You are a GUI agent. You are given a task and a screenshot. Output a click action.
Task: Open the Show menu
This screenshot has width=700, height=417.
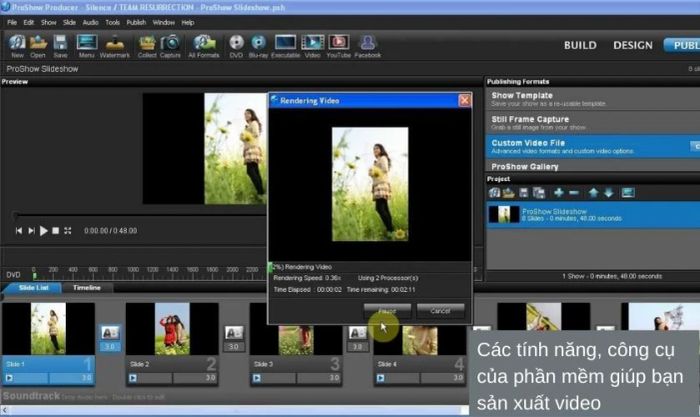coord(49,22)
